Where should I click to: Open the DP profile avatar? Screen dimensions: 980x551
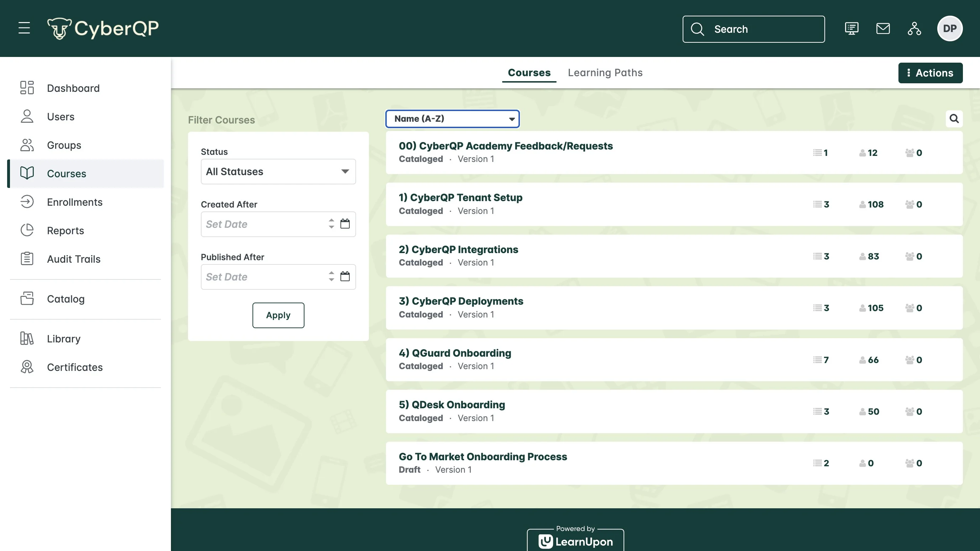pyautogui.click(x=950, y=28)
